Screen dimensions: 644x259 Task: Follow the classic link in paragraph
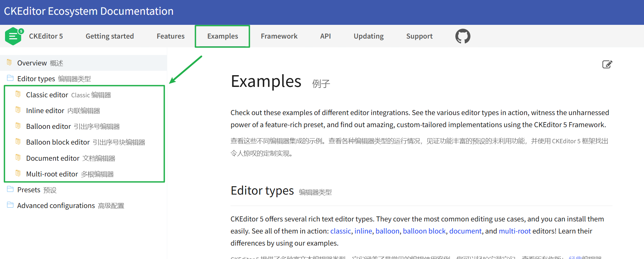[340, 231]
